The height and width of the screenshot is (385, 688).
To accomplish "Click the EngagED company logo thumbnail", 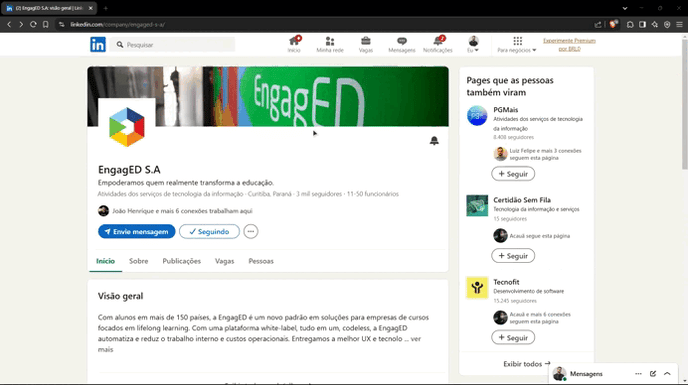I will pos(127,127).
